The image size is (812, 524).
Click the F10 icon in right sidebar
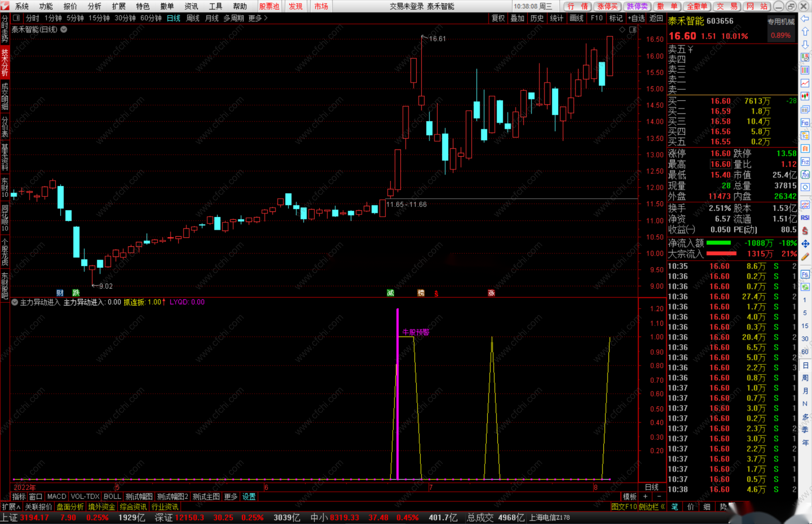pos(805,123)
